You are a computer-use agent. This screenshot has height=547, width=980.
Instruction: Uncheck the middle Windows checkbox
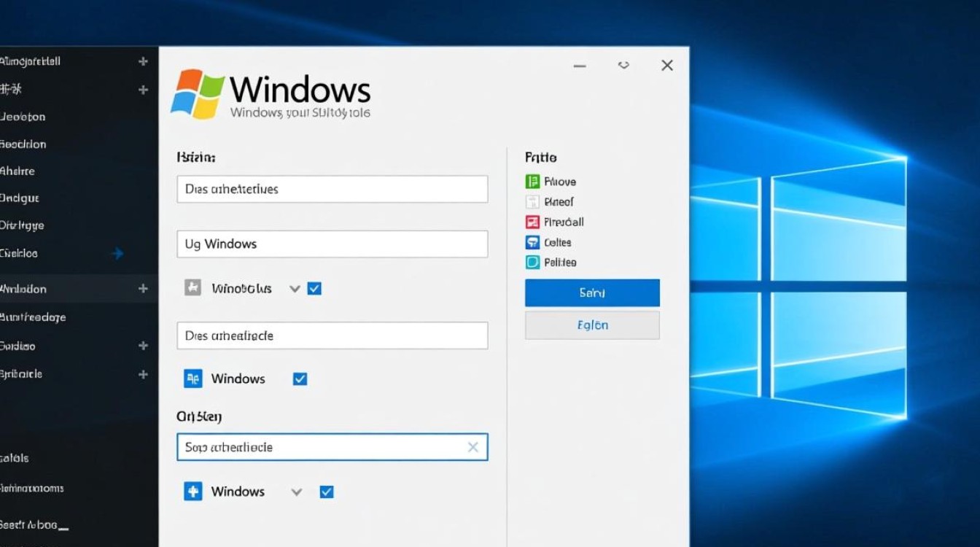pos(299,379)
